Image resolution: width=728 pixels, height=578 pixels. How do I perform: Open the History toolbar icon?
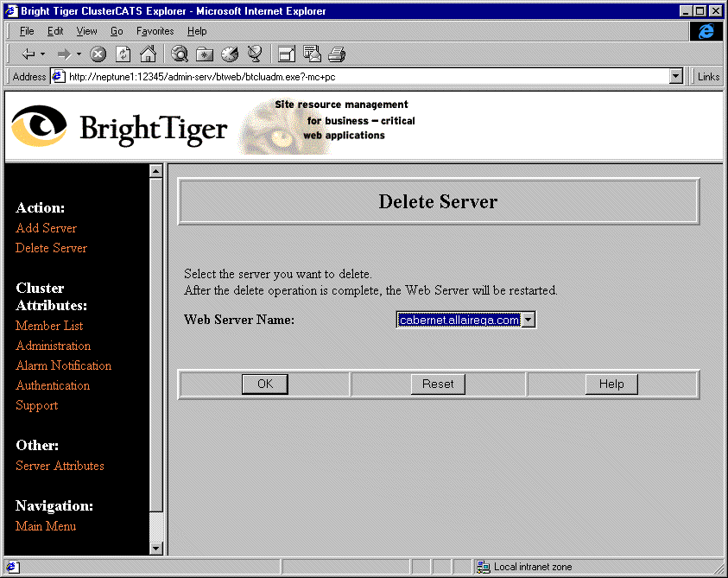coord(230,54)
